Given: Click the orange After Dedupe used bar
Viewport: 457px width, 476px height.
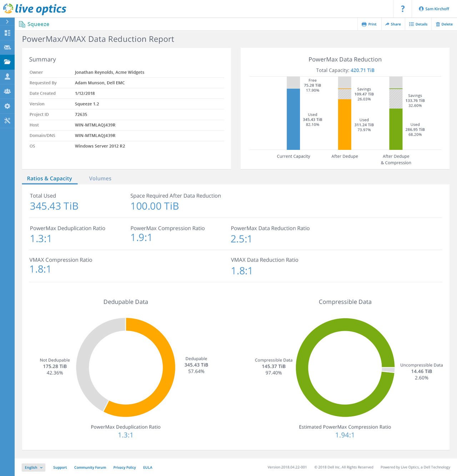Looking at the screenshot, I should point(345,125).
